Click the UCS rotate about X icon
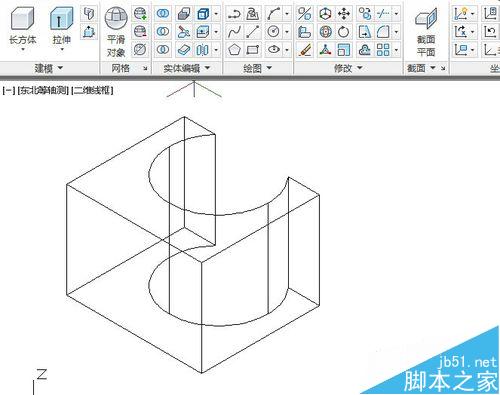500x395 pixels. coord(461,32)
